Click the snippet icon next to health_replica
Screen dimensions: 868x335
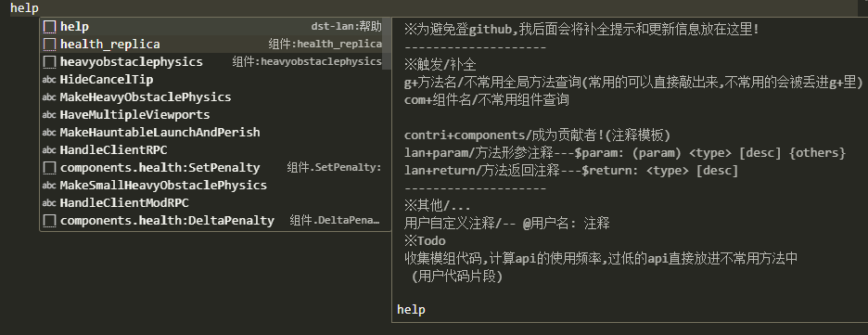[50, 45]
